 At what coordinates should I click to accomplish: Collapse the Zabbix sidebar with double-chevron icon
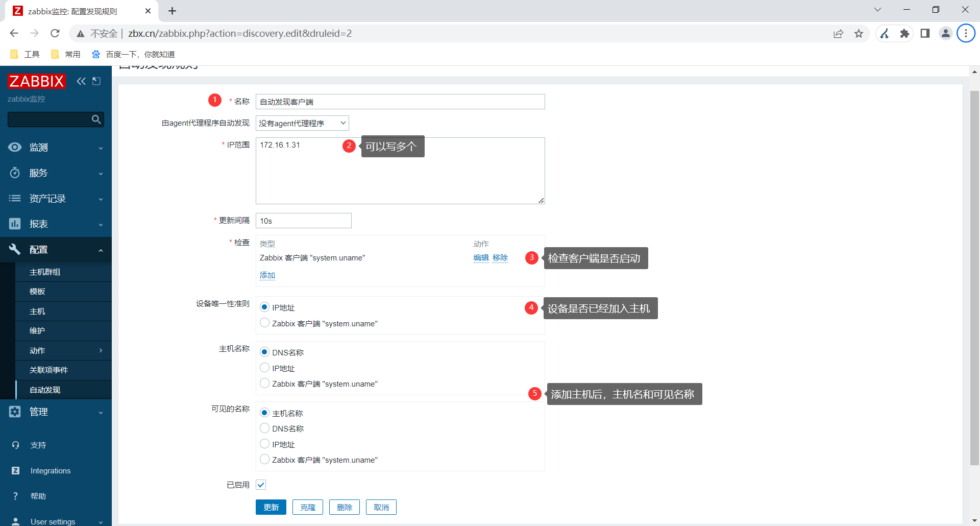pyautogui.click(x=81, y=81)
